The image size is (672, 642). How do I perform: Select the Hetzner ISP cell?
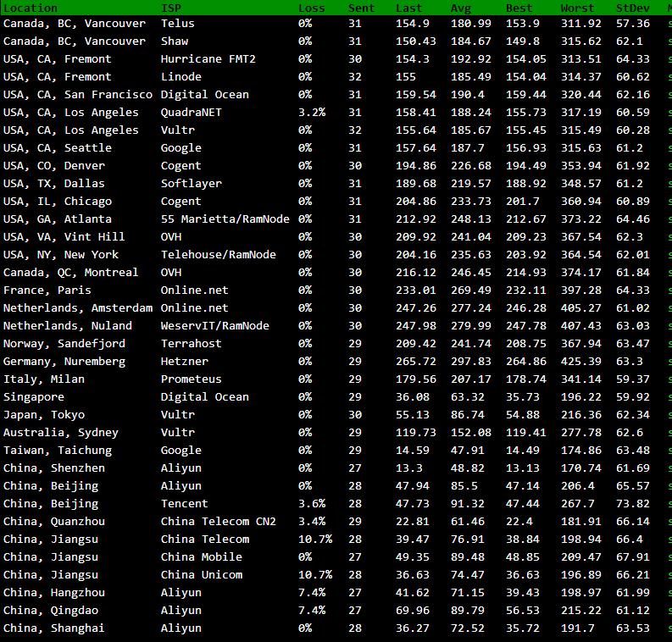184,361
